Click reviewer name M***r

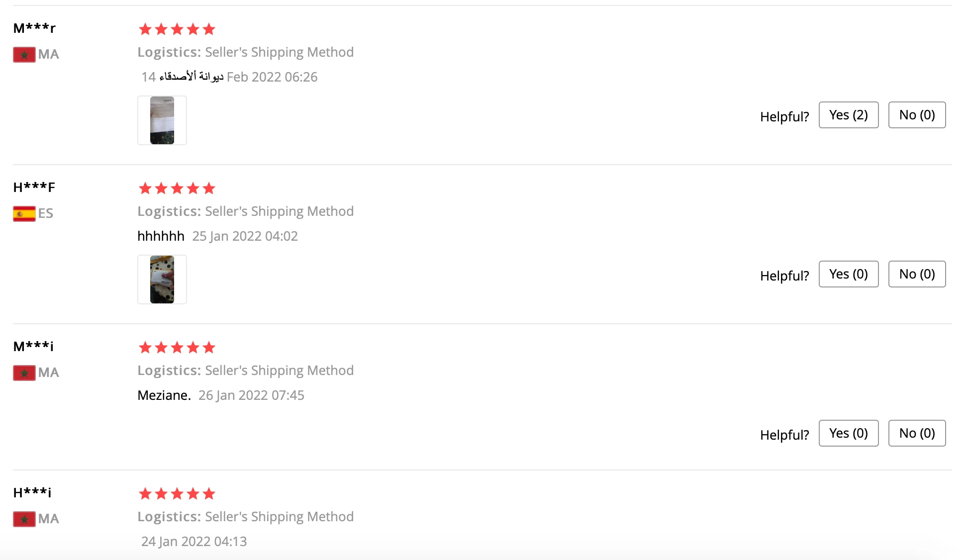click(34, 28)
